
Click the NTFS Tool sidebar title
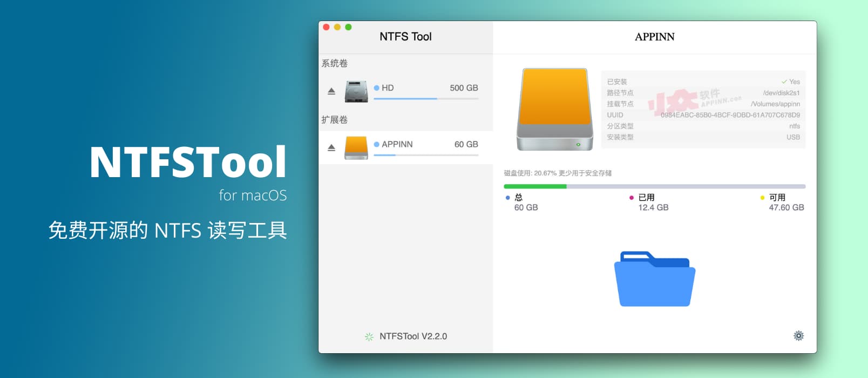pos(405,37)
